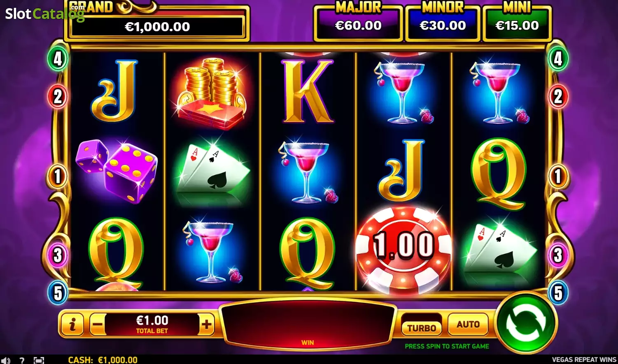The image size is (618, 364).
Task: Turn on Auto spin
Action: [x=468, y=324]
